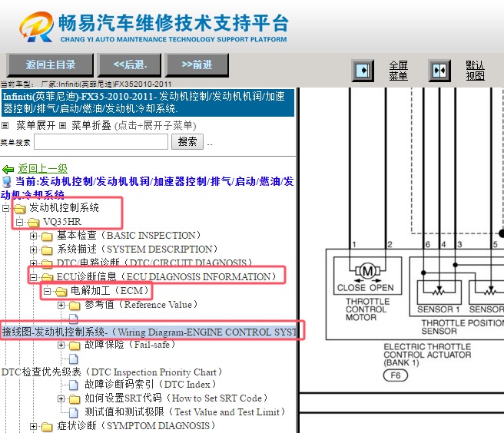Click the 基本检查 folder icon
The width and height of the screenshot is (504, 433).
(x=47, y=236)
